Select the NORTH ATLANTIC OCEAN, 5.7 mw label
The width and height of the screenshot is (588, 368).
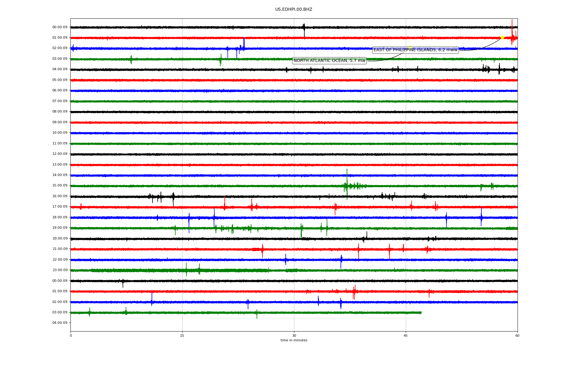(x=330, y=61)
